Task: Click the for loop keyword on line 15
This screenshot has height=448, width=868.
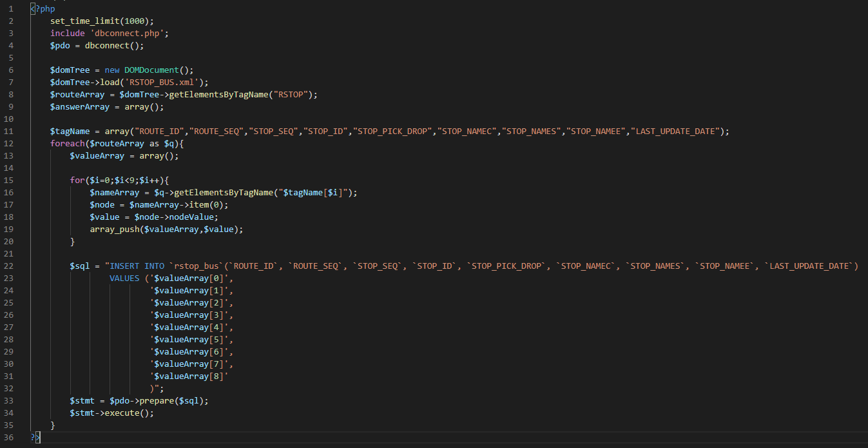Action: (x=77, y=180)
